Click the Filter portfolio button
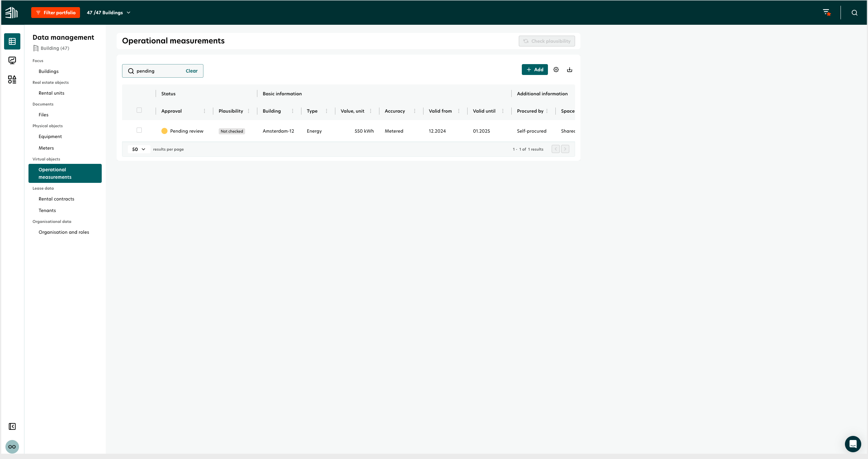The image size is (868, 459). pyautogui.click(x=56, y=13)
